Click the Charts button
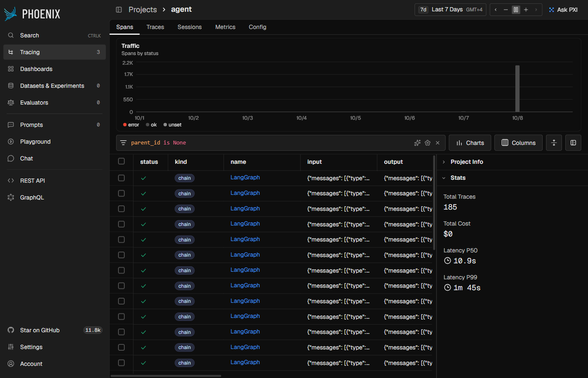 (470, 143)
